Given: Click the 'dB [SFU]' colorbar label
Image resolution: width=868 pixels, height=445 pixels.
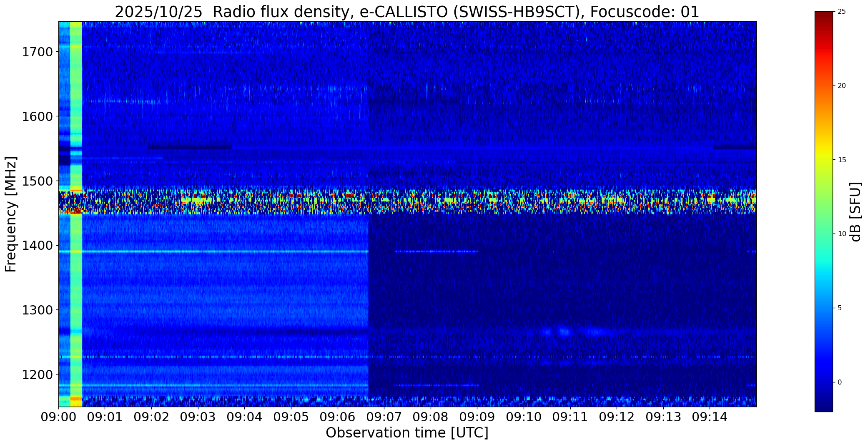Looking at the screenshot, I should click(855, 211).
